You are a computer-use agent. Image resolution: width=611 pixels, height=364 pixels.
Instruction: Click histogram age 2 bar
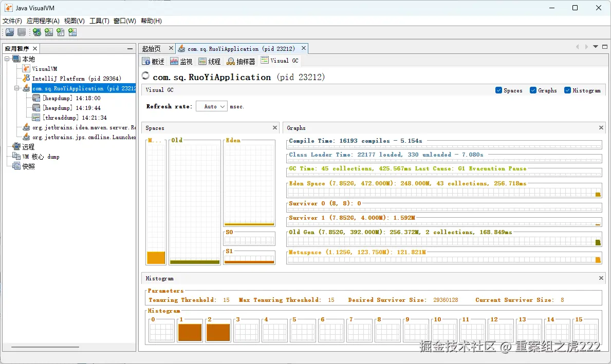[x=218, y=333]
